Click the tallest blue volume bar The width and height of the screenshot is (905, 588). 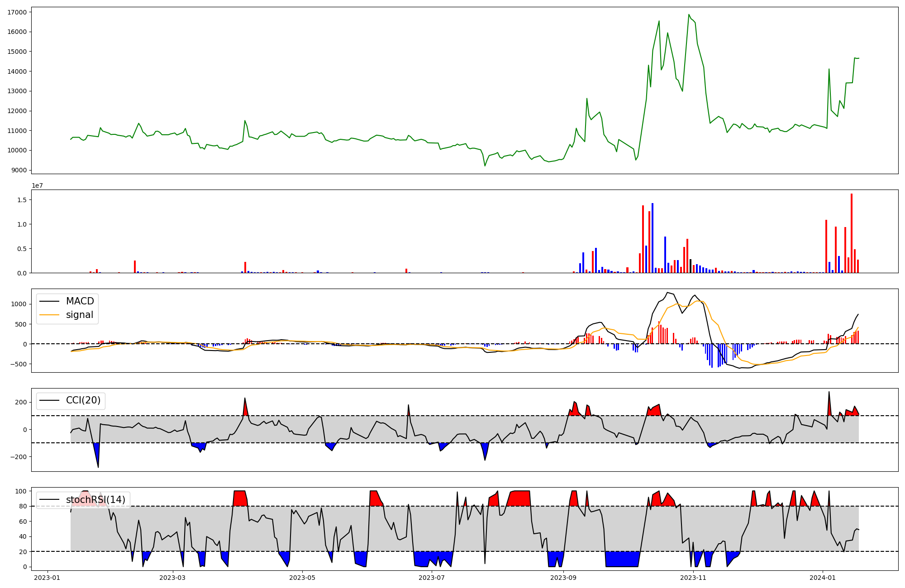[653, 237]
